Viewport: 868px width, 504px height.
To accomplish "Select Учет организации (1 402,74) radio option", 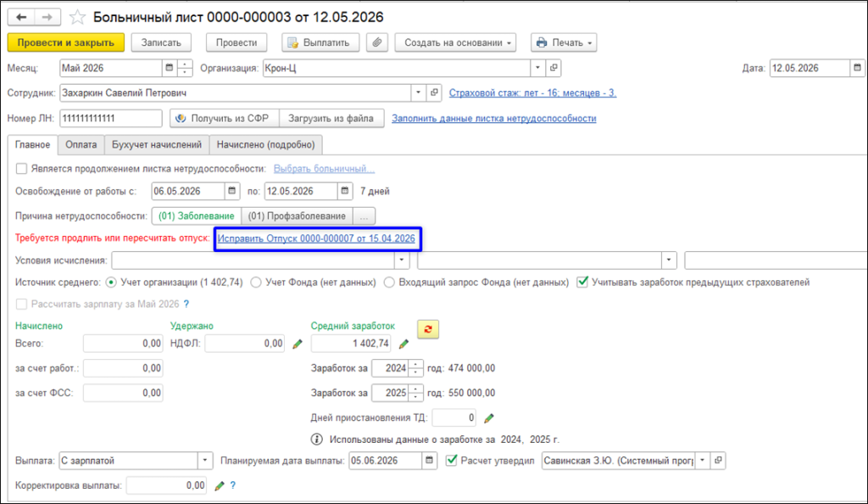I will (x=111, y=283).
